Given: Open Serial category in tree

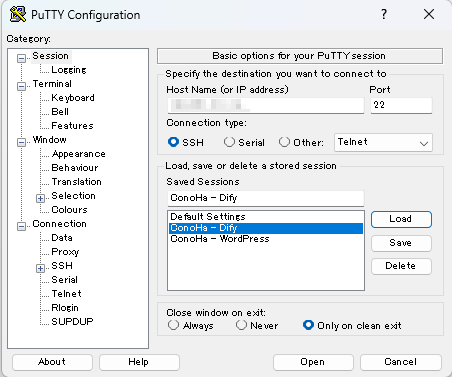Looking at the screenshot, I should 64,280.
